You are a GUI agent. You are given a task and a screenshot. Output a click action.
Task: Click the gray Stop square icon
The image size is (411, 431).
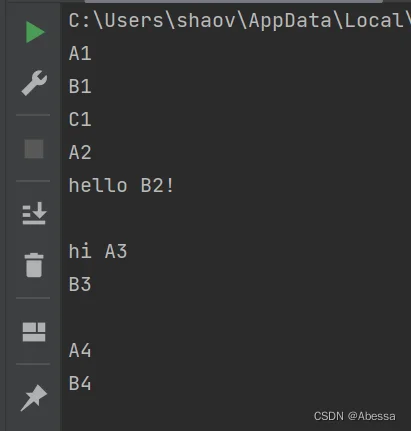(x=34, y=149)
